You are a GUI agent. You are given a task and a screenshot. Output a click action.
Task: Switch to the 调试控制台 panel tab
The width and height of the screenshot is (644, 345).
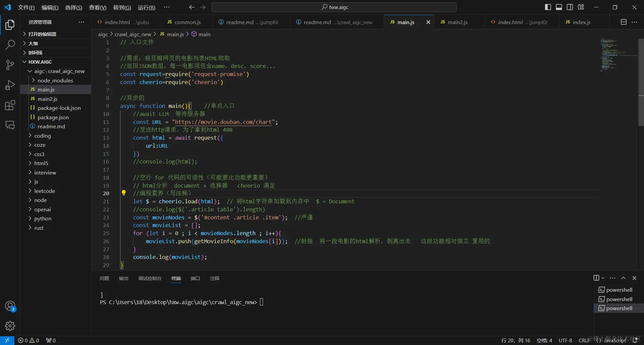[x=150, y=278]
